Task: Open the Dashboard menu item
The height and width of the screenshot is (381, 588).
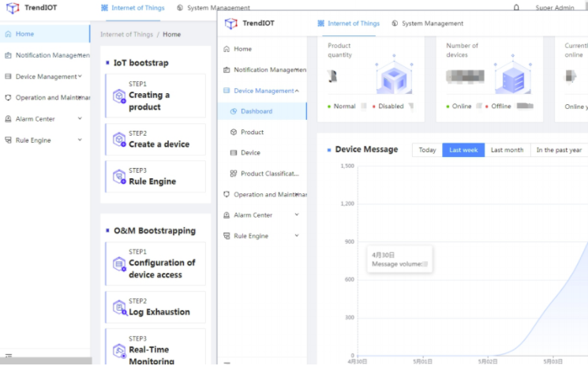Action: [257, 111]
